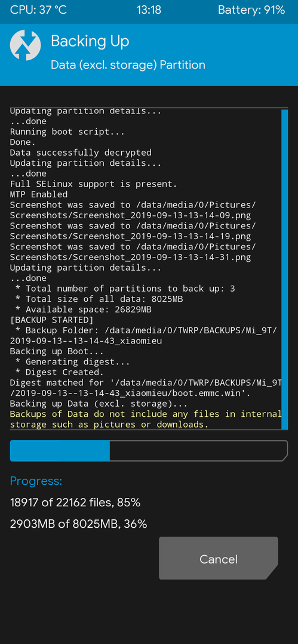Click the console log scrollbar
The width and height of the screenshot is (298, 644).
(x=285, y=269)
